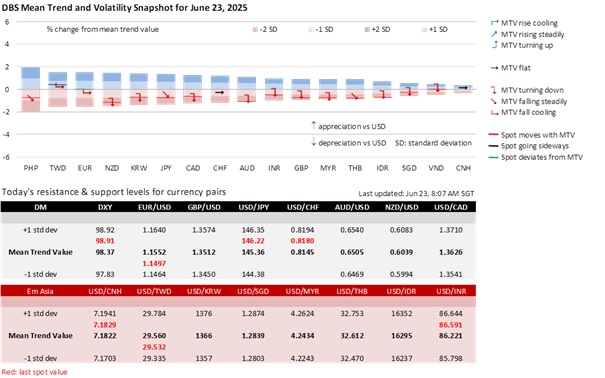Screen dimensions: 605x378
Task: Click the USD/INR mean trend value 86.221
Action: (x=450, y=336)
